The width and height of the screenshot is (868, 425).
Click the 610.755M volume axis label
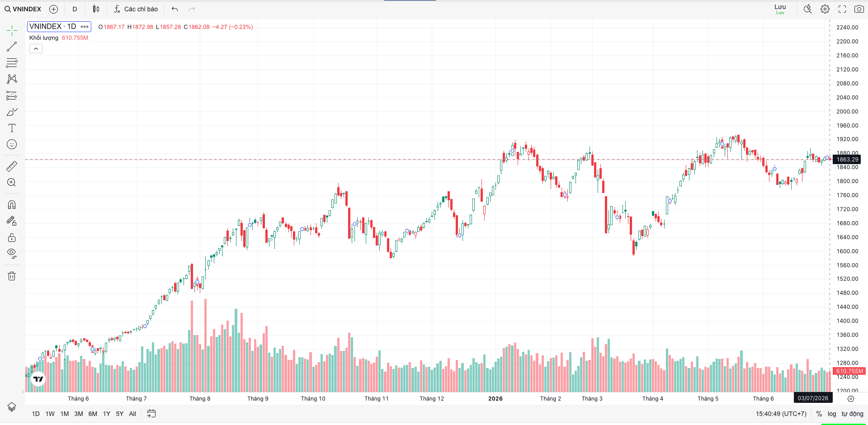[x=849, y=371]
